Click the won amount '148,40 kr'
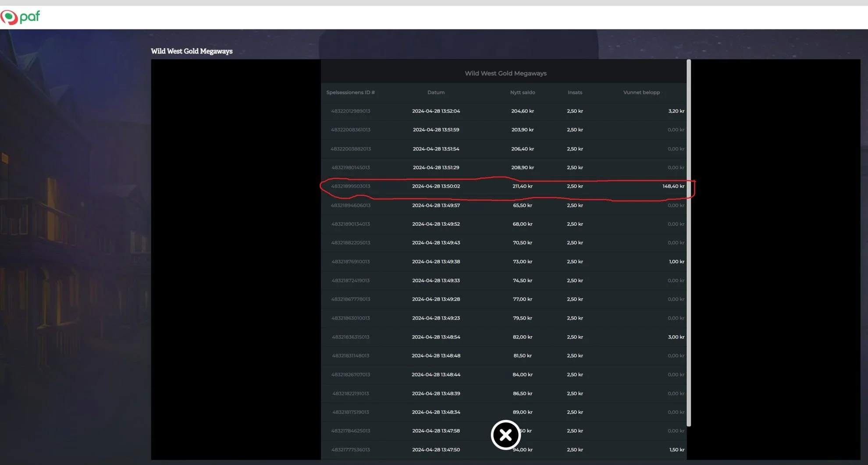This screenshot has height=465, width=868. pyautogui.click(x=673, y=186)
